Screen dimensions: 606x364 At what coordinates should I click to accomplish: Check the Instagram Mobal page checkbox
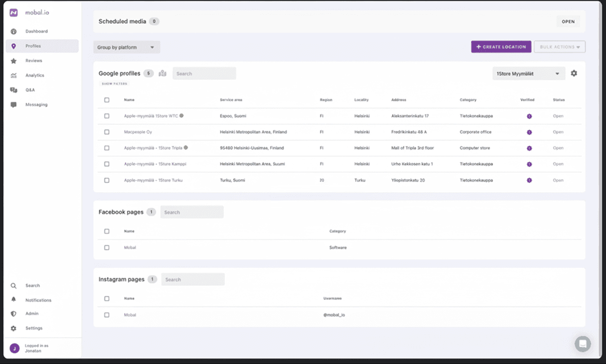click(x=107, y=315)
